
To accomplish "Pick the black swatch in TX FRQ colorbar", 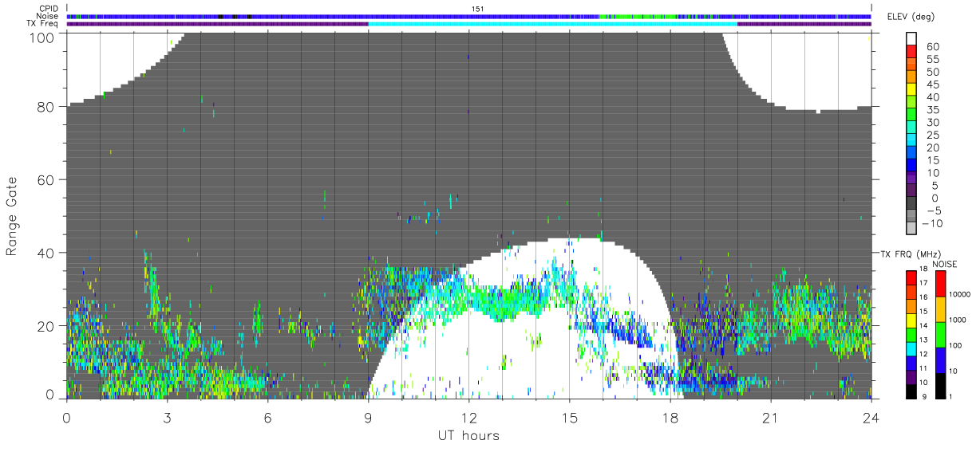I will pyautogui.click(x=911, y=391).
